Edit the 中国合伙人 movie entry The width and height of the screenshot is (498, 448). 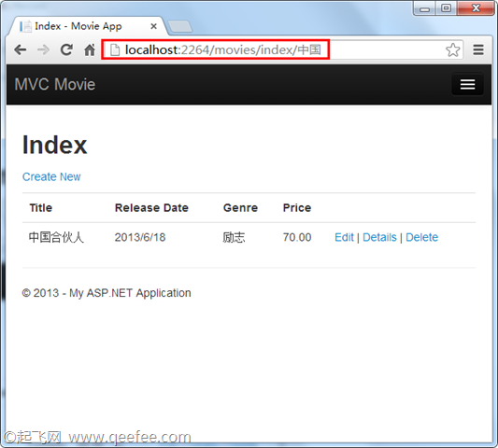point(344,237)
